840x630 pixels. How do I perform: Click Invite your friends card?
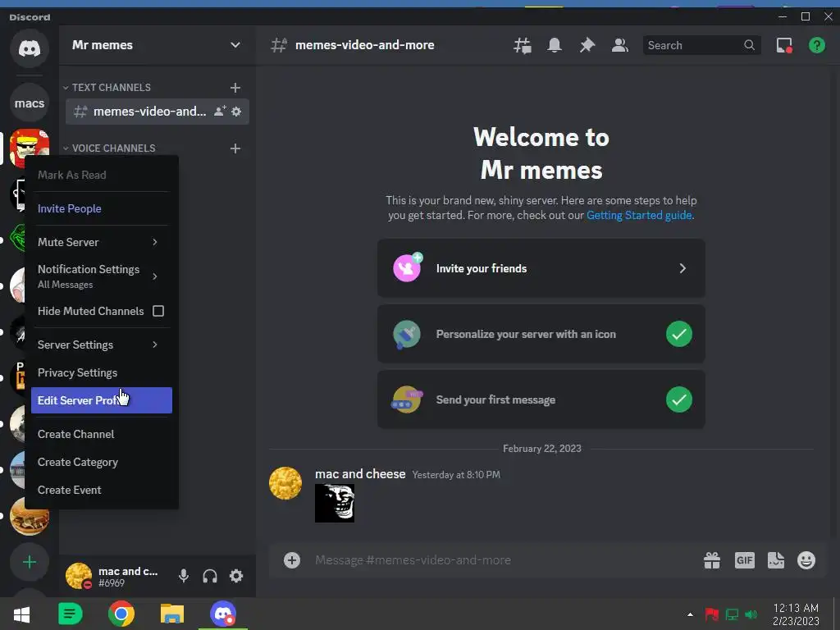pyautogui.click(x=541, y=268)
